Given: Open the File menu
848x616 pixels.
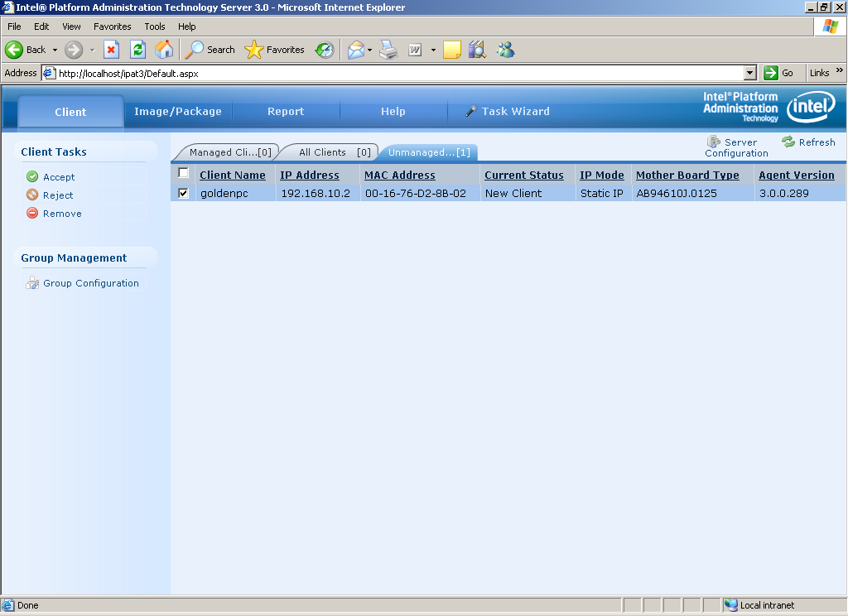Looking at the screenshot, I should 14,26.
